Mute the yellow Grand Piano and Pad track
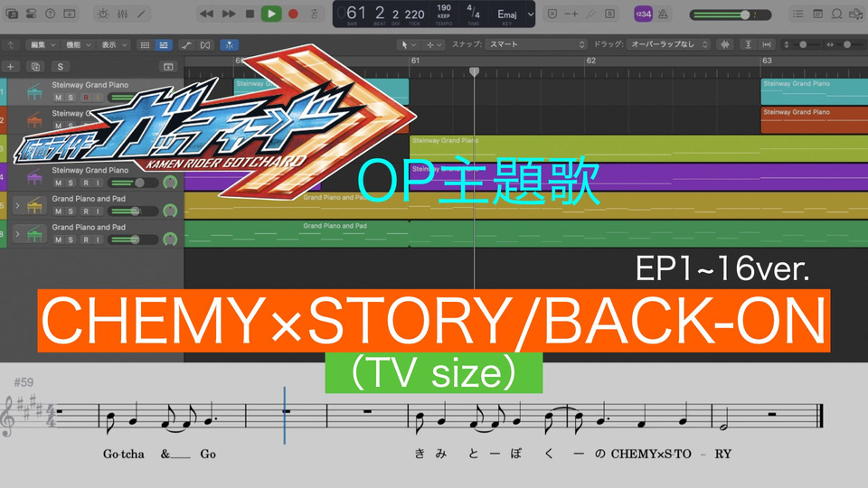This screenshot has width=868, height=488. coord(58,211)
